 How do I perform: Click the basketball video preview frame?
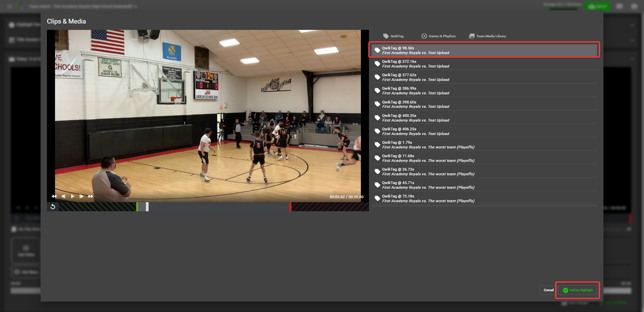(x=208, y=116)
